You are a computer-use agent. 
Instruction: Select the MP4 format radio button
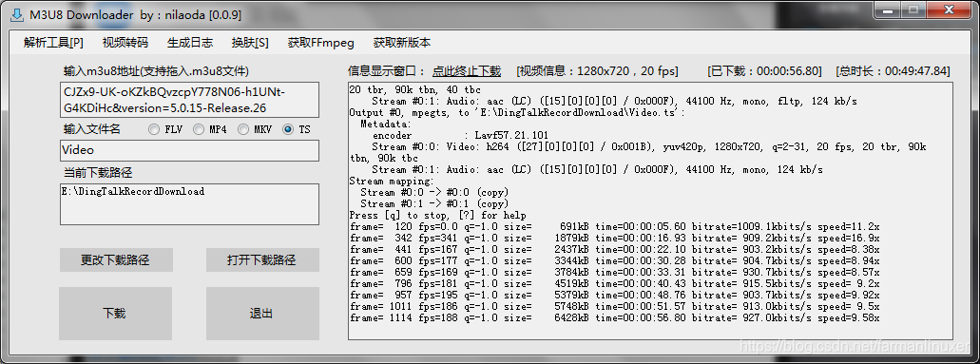point(198,129)
